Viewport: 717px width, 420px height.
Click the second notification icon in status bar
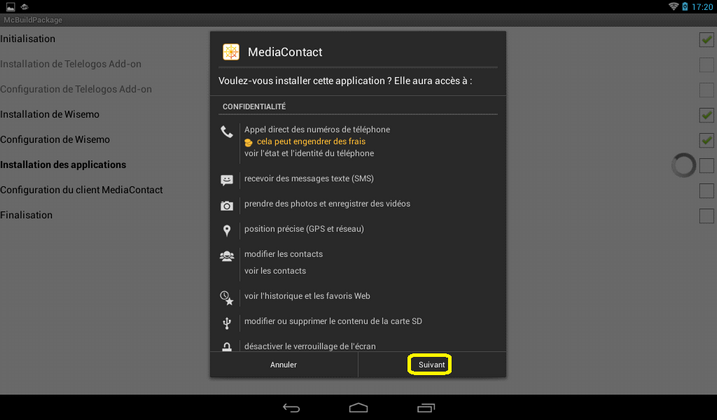point(25,6)
